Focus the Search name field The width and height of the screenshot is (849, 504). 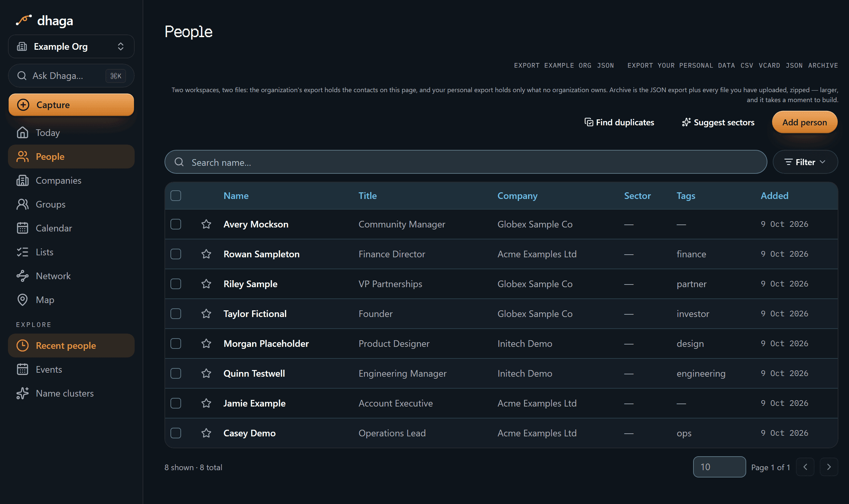click(x=466, y=162)
